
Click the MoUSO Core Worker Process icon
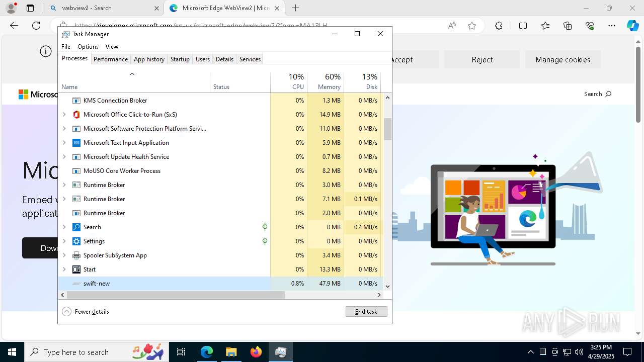[76, 171]
